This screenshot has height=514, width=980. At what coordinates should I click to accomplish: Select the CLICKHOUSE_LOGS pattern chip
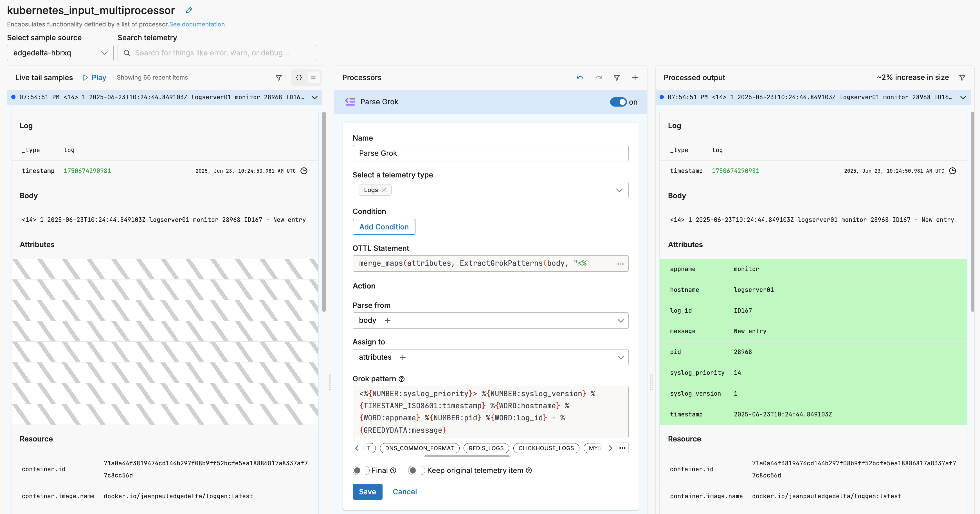click(546, 448)
